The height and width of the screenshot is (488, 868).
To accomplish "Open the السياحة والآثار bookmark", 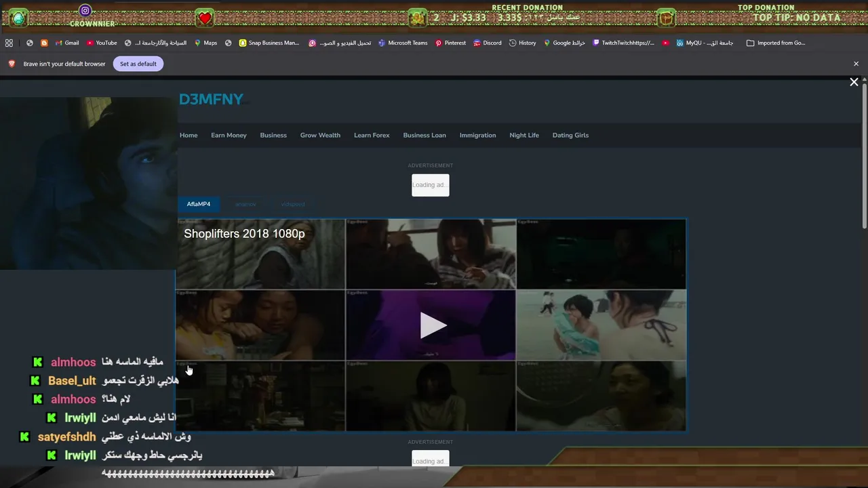I will click(x=155, y=43).
